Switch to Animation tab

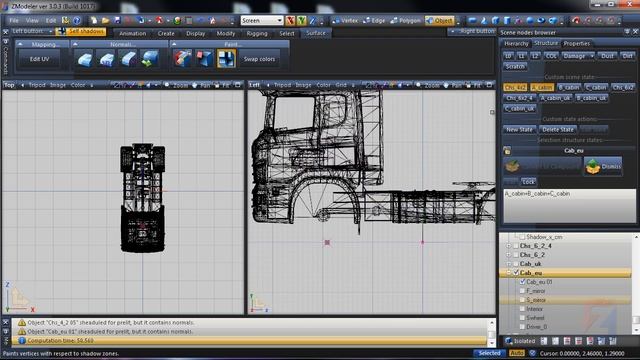(133, 33)
